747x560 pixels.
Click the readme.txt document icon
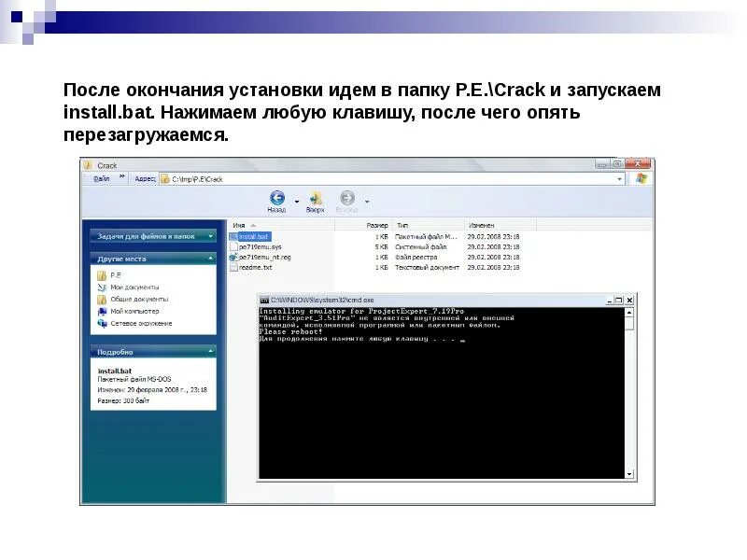[x=233, y=268]
